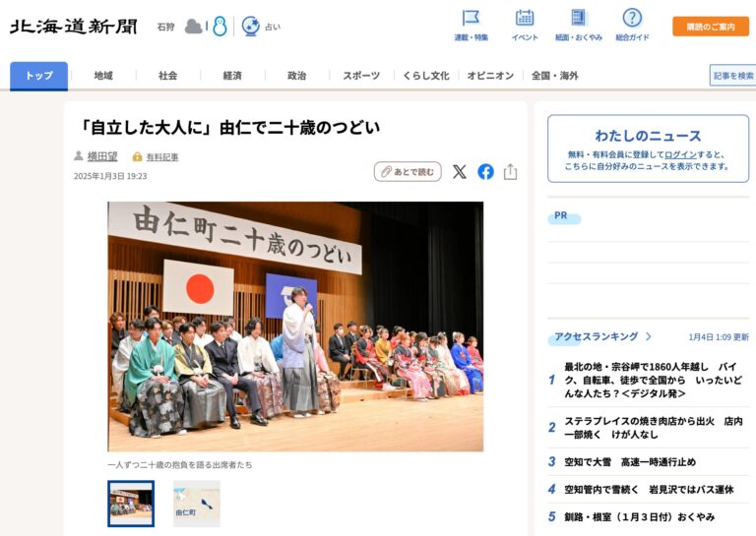Click あとで読む save button
This screenshot has height=536, width=756.
[x=408, y=172]
